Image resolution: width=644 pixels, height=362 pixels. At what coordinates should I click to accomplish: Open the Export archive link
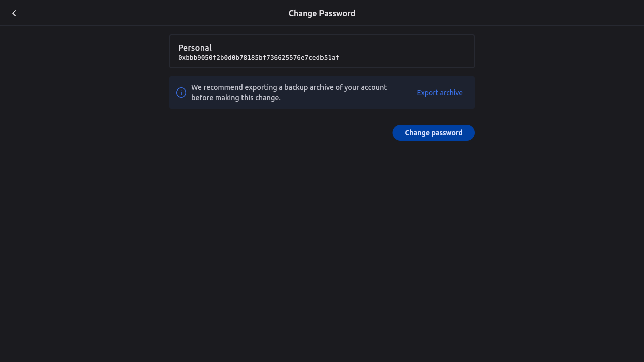click(x=439, y=93)
